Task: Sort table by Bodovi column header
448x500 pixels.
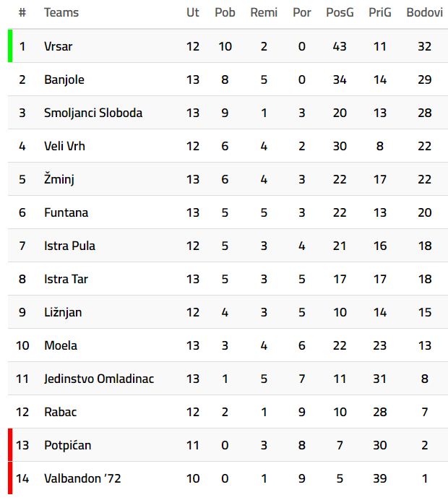Action: [x=424, y=12]
